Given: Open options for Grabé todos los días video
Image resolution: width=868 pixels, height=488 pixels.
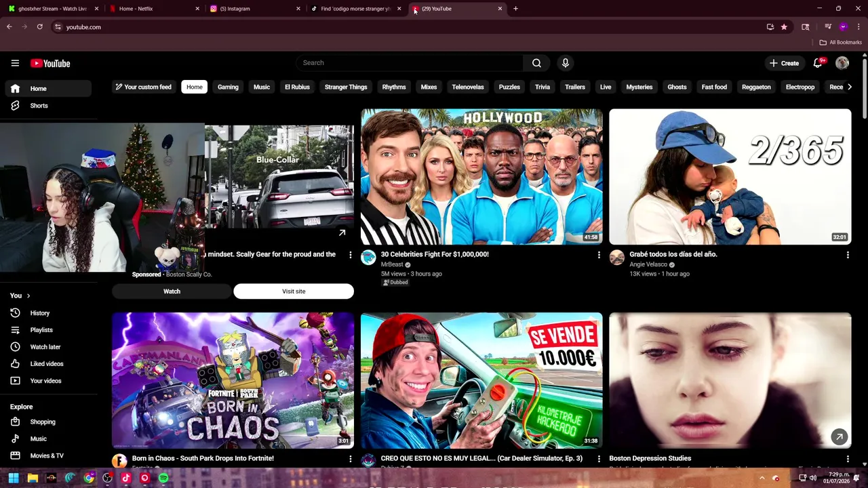Looking at the screenshot, I should 848,255.
